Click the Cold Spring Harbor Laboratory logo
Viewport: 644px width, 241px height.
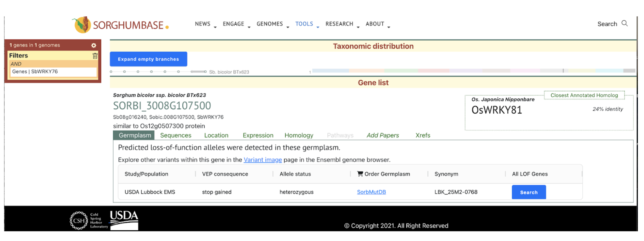(x=89, y=220)
